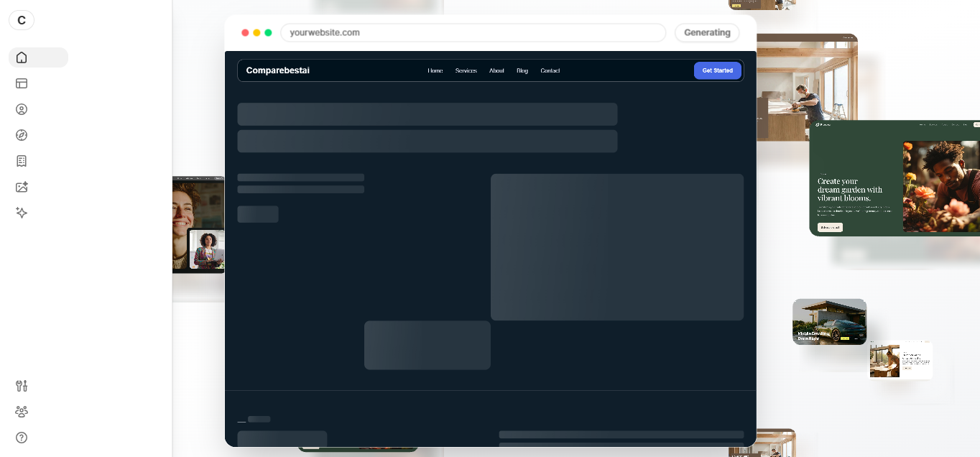Select Contact in the preview navigation
Viewport: 980px width, 457px height.
pos(550,70)
